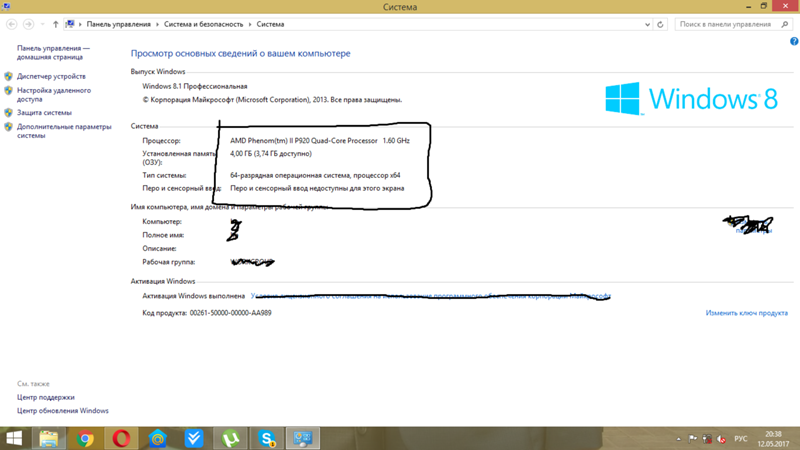
Task: Open Настройка удаленного доступа link
Action: (x=54, y=94)
